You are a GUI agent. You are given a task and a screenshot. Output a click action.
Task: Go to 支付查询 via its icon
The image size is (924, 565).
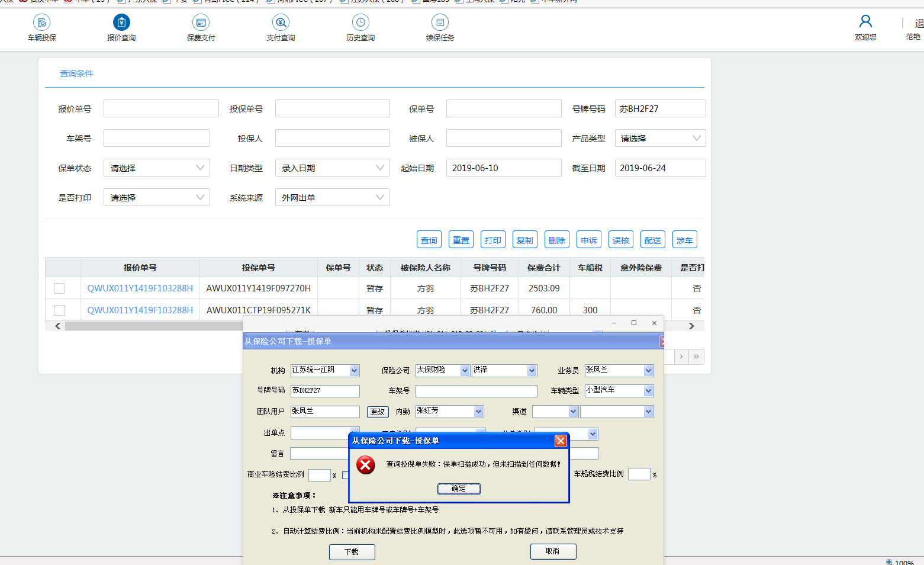point(281,23)
